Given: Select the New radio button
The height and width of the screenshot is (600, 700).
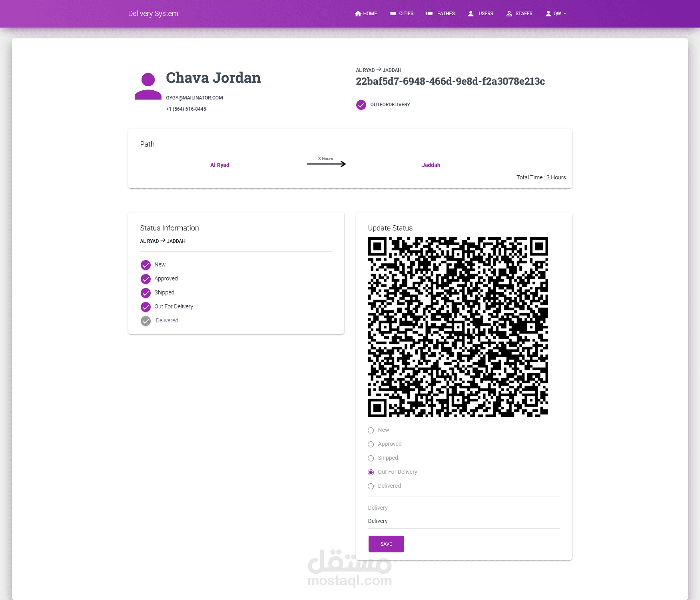Looking at the screenshot, I should tap(371, 430).
